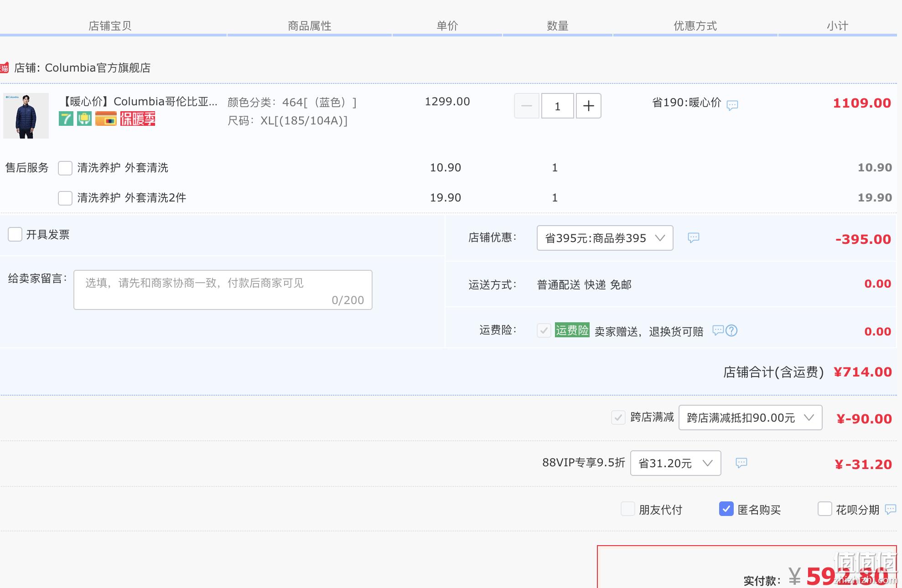This screenshot has height=588, width=902.
Task: Click the ¥-31.20 VIP discount amount
Action: point(863,464)
